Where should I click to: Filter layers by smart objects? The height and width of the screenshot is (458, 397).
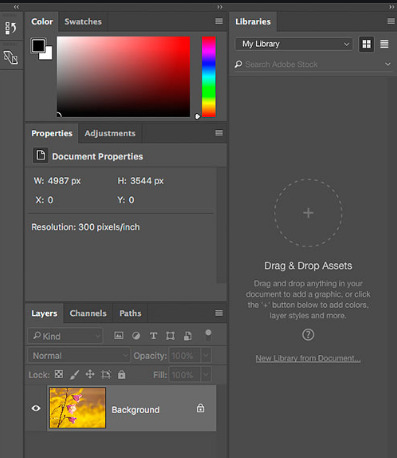[188, 336]
